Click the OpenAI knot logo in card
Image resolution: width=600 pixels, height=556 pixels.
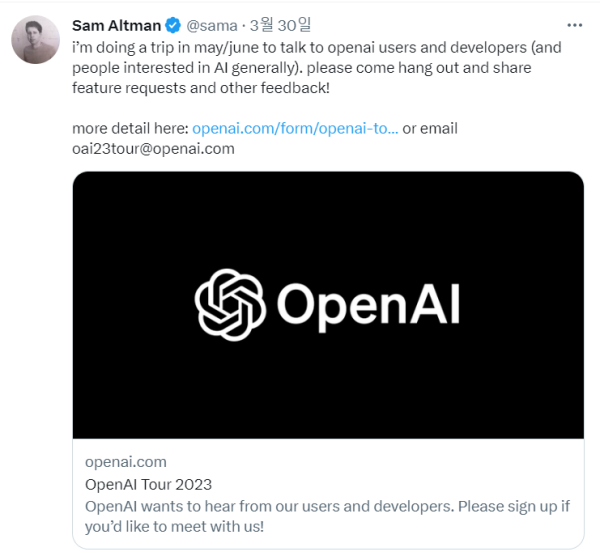[x=230, y=305]
